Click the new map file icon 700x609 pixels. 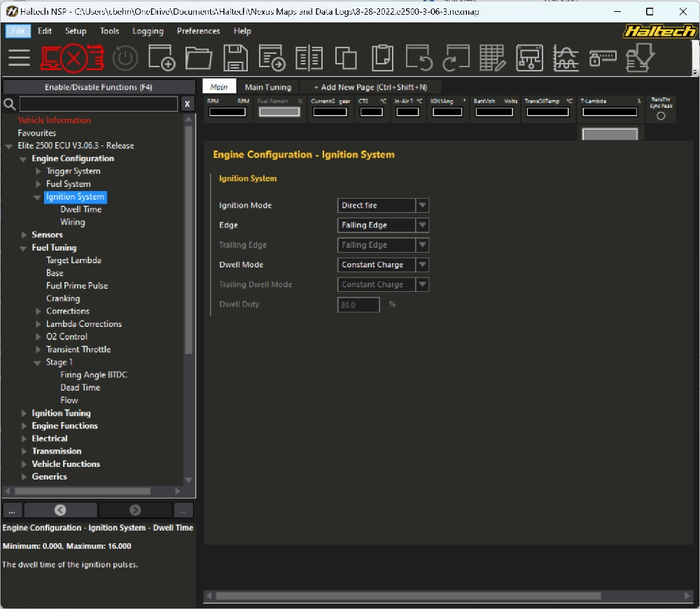(162, 58)
